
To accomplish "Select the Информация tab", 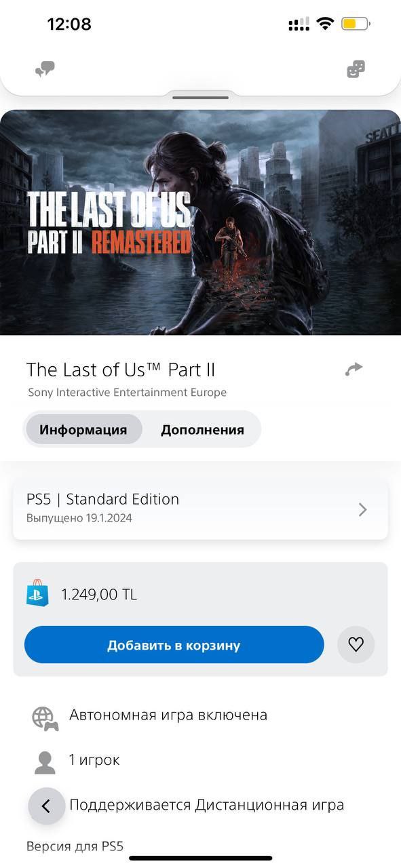I will 83,429.
